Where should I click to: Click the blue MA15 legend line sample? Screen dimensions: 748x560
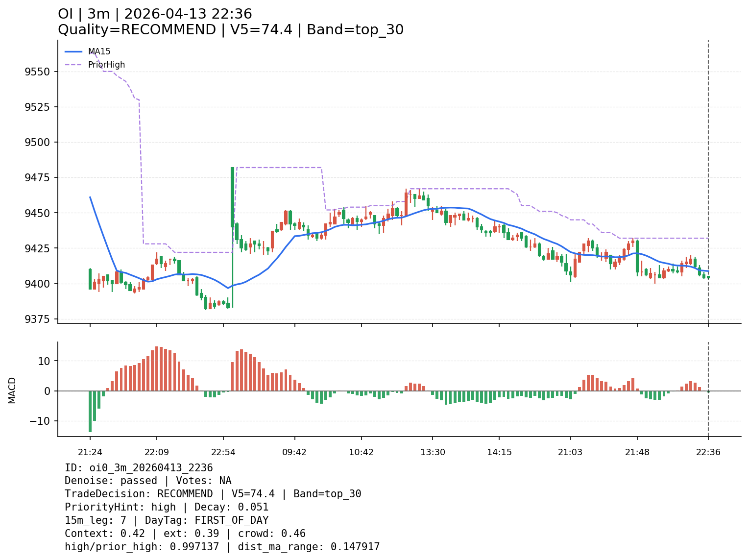click(x=73, y=51)
